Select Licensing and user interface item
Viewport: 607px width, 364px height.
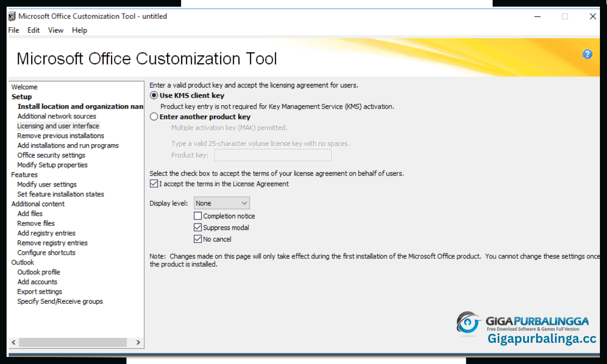tap(58, 126)
